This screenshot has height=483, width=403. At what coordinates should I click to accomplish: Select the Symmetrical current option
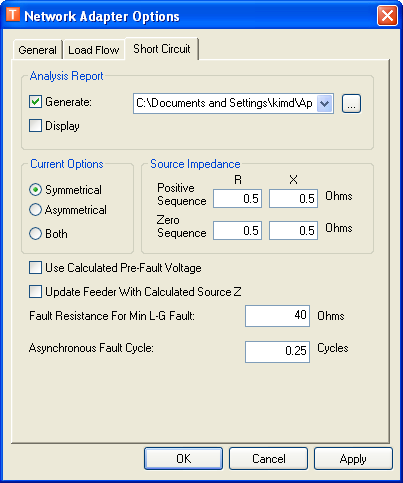click(35, 190)
